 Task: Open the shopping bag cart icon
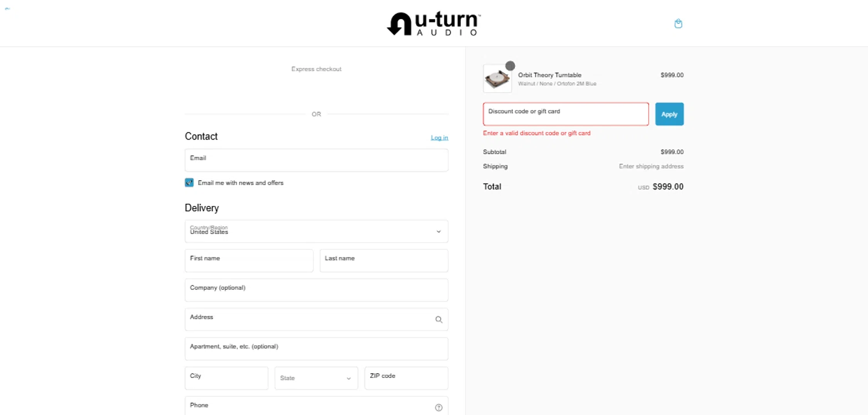[x=678, y=24]
